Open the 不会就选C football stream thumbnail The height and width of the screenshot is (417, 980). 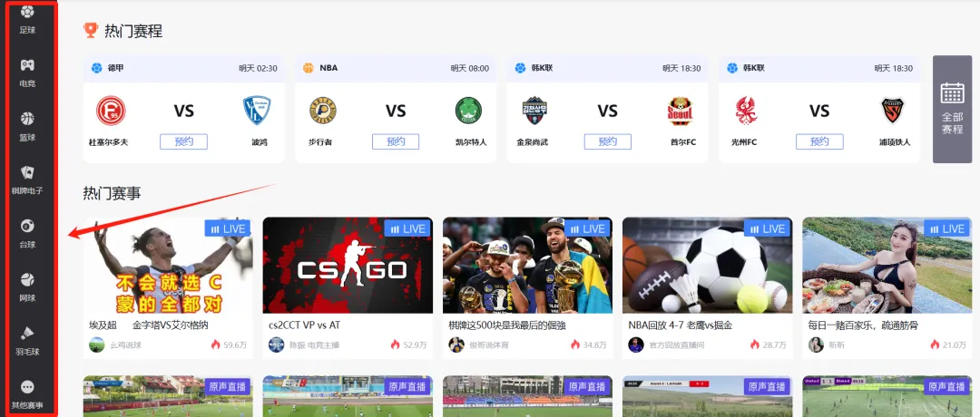pyautogui.click(x=168, y=266)
